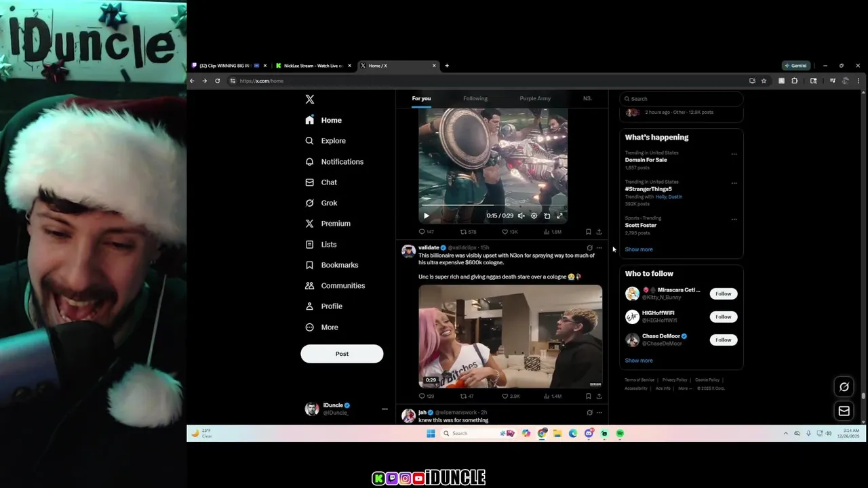Screen dimensions: 868x488
Task: Open Grok explain on validate post
Action: pos(589,248)
